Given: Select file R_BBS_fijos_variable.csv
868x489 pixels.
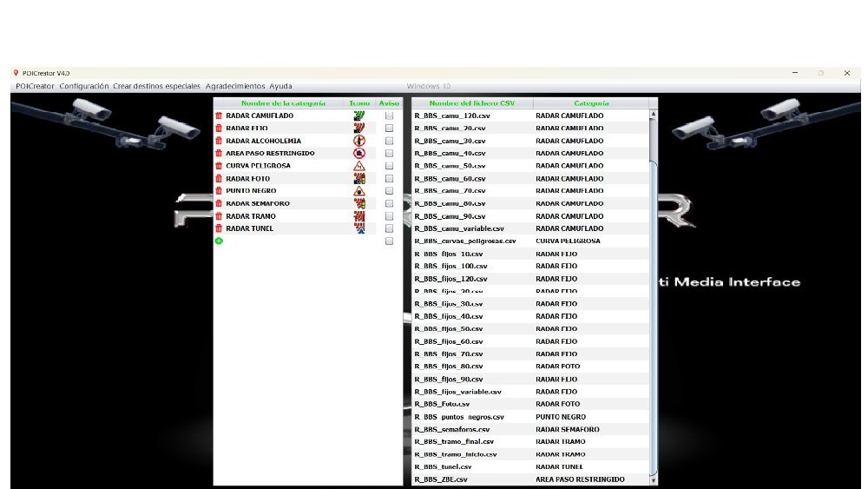Looking at the screenshot, I should click(x=457, y=392).
